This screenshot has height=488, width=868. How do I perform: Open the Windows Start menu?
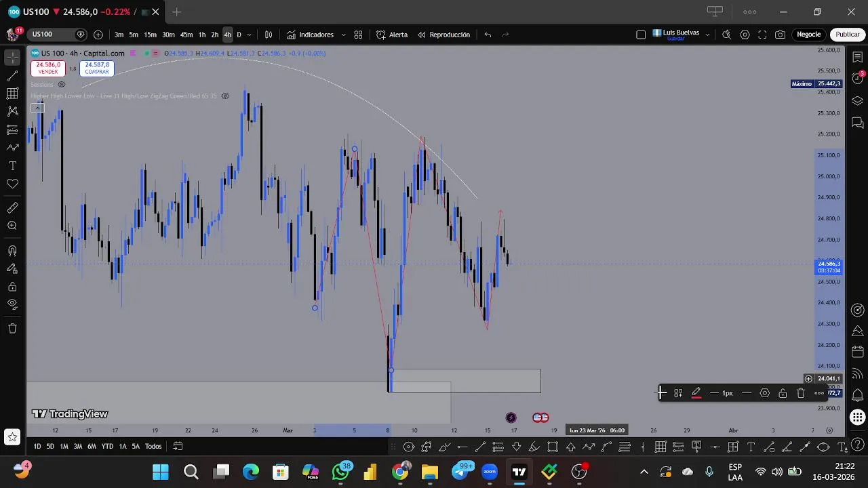point(161,472)
